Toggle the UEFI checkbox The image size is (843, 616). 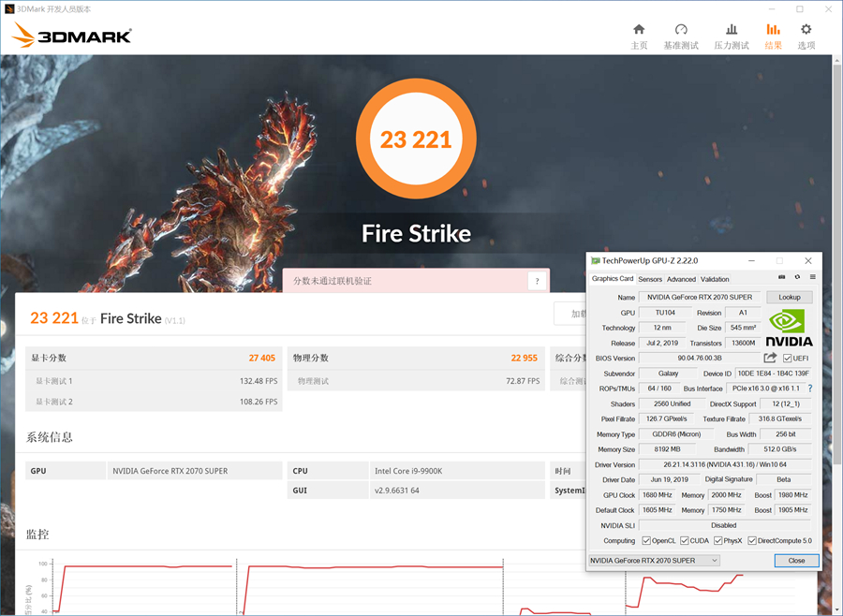click(x=787, y=358)
